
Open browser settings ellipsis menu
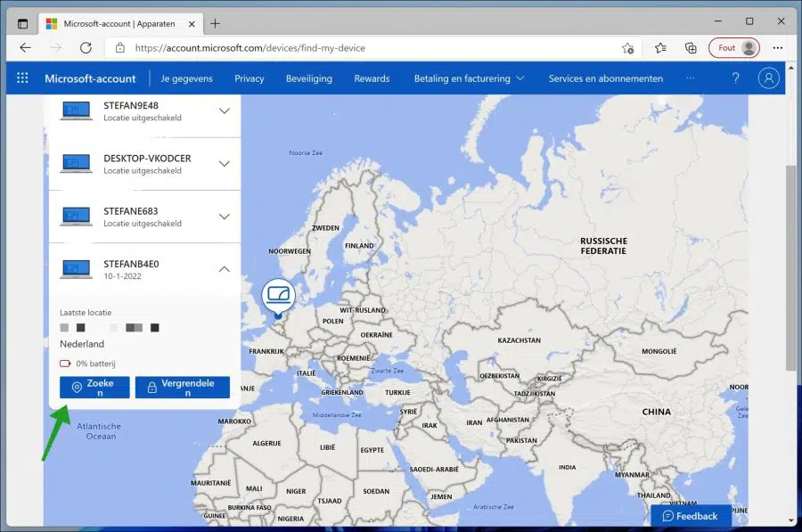[x=777, y=48]
